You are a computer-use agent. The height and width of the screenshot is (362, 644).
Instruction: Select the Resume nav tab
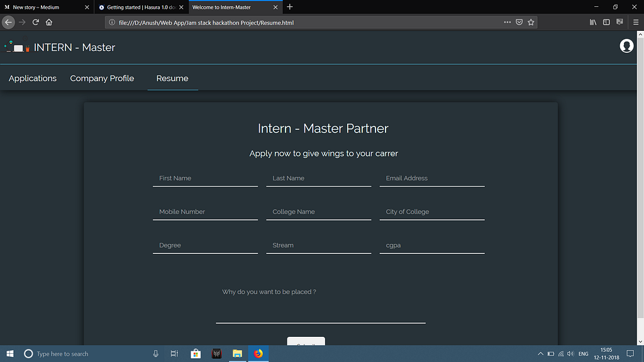click(172, 79)
